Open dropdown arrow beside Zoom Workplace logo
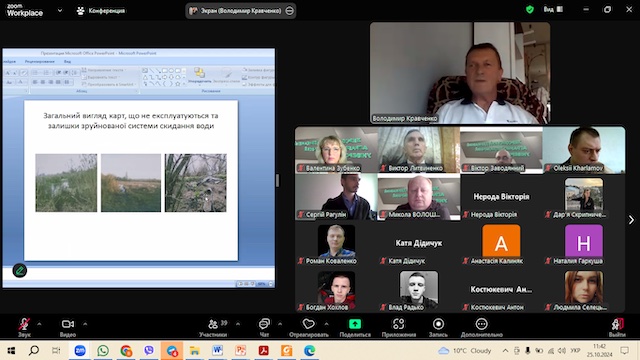The image size is (640, 360). click(x=60, y=11)
